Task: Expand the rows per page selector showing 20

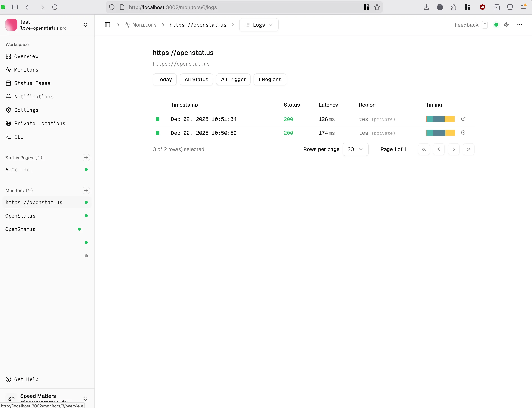Action: (355, 149)
